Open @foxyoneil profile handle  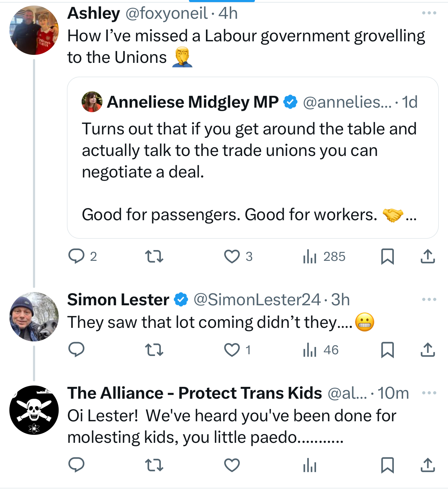(166, 14)
